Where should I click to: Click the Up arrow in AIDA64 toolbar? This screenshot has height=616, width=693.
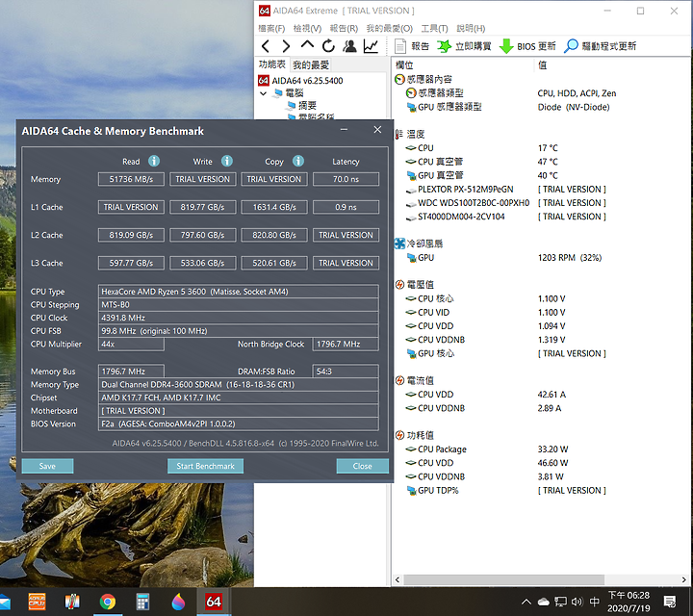click(307, 45)
